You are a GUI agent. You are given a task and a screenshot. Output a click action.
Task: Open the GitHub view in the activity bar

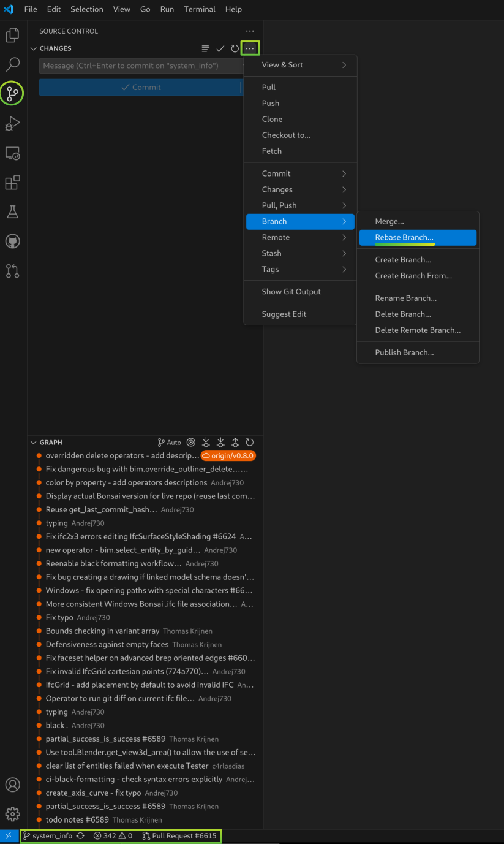tap(13, 241)
